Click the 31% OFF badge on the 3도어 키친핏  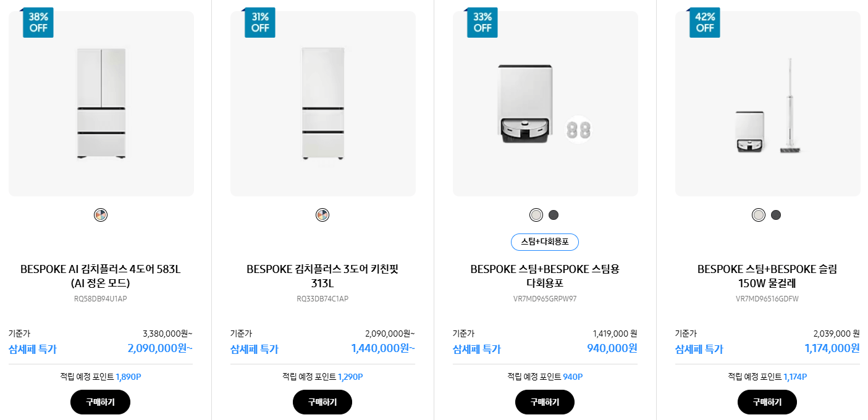260,22
